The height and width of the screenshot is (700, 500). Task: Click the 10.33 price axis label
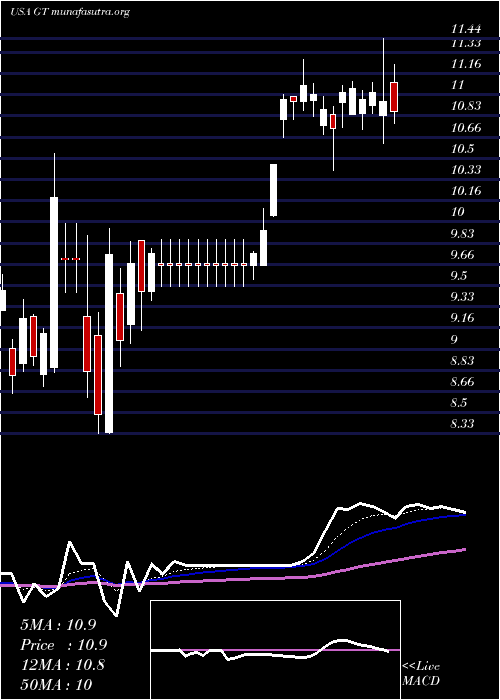pos(466,170)
